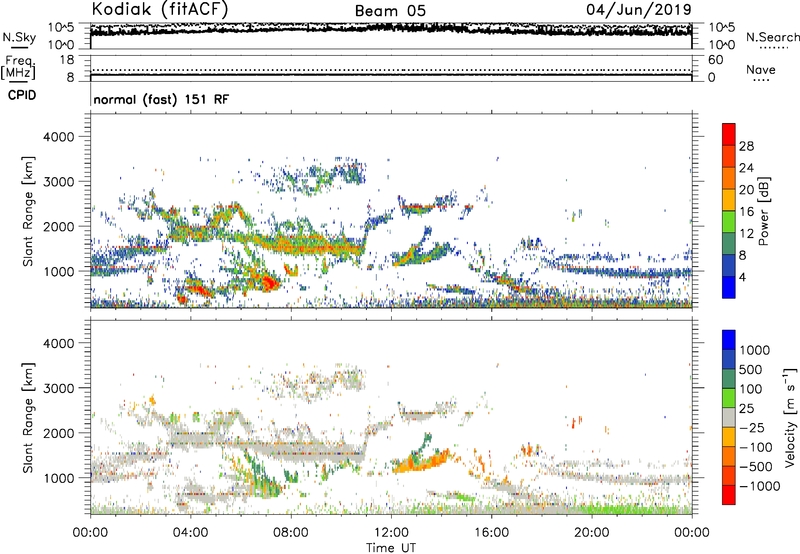Image resolution: width=800 pixels, height=554 pixels.
Task: Click the 'Velocity [m s-1]' color bar label
Action: [x=790, y=417]
